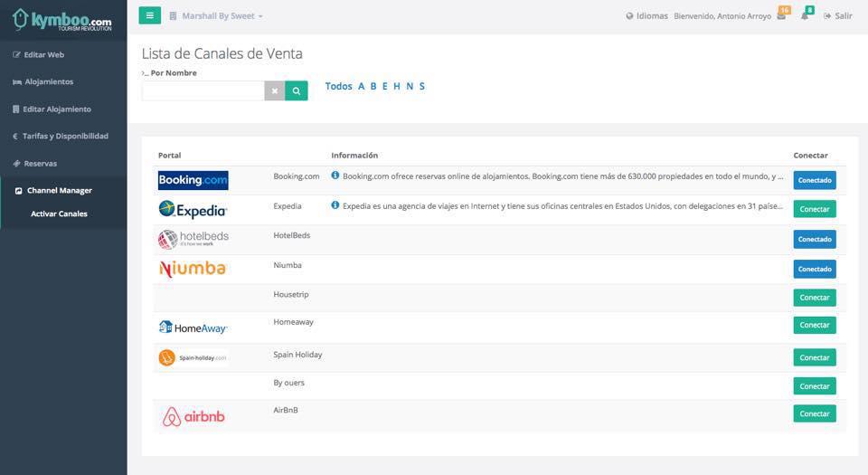This screenshot has width=868, height=475.
Task: Click the Información column header
Action: (354, 156)
